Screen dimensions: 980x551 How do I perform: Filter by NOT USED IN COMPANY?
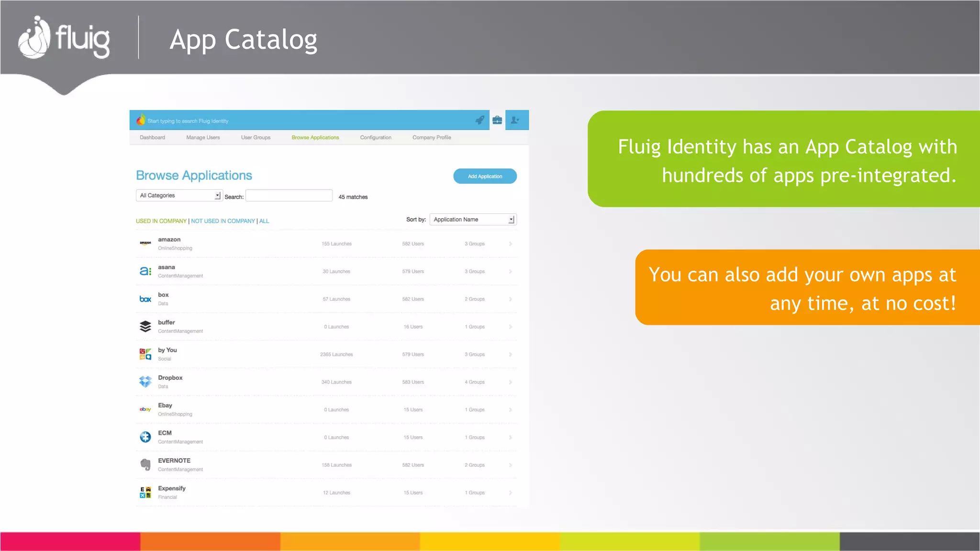[x=223, y=221]
